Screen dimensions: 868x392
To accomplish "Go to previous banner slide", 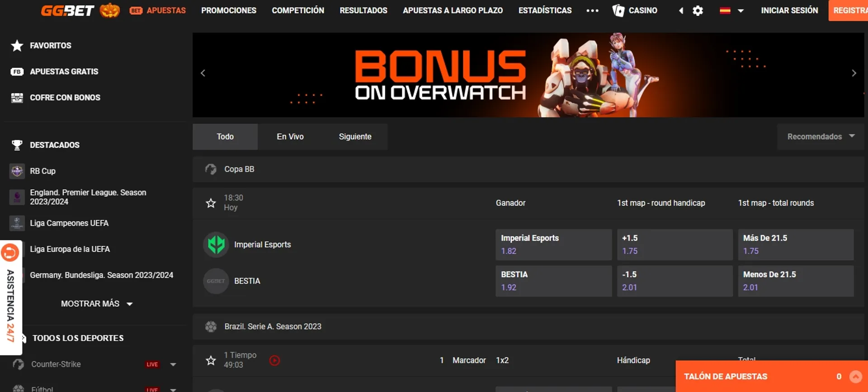I will pyautogui.click(x=203, y=73).
